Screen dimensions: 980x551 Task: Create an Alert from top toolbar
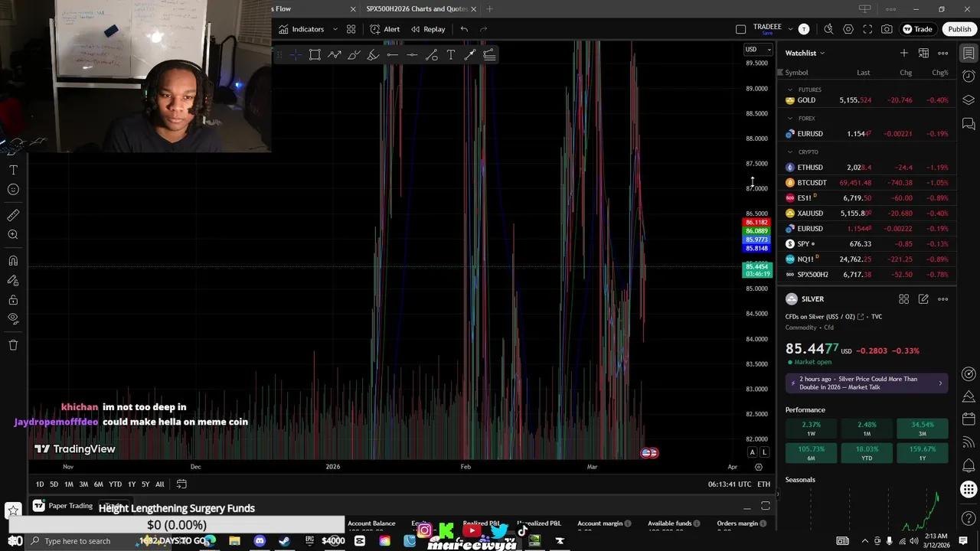point(385,29)
